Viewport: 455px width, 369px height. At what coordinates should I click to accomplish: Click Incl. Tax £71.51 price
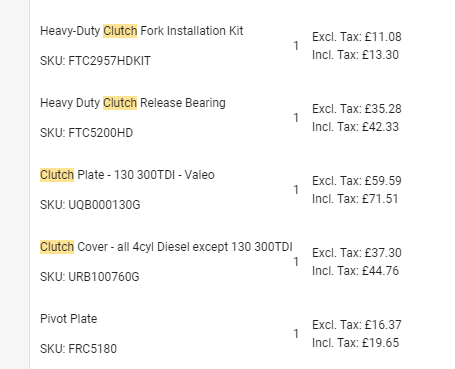pos(355,199)
